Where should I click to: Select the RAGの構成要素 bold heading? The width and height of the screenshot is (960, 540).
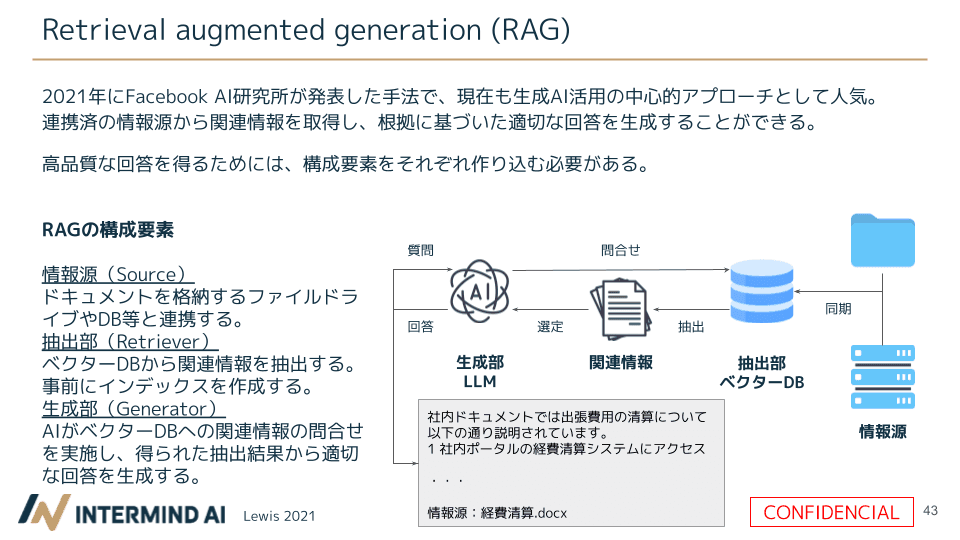pyautogui.click(x=108, y=230)
